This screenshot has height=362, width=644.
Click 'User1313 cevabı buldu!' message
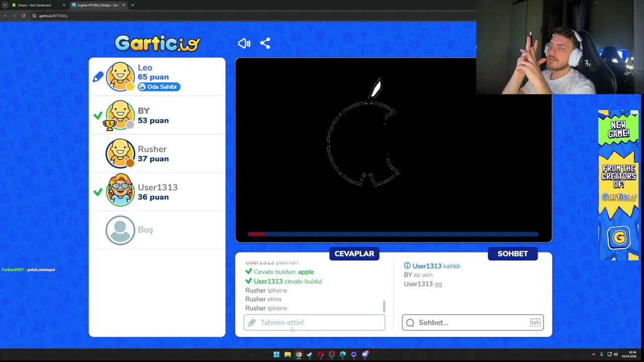click(x=284, y=281)
